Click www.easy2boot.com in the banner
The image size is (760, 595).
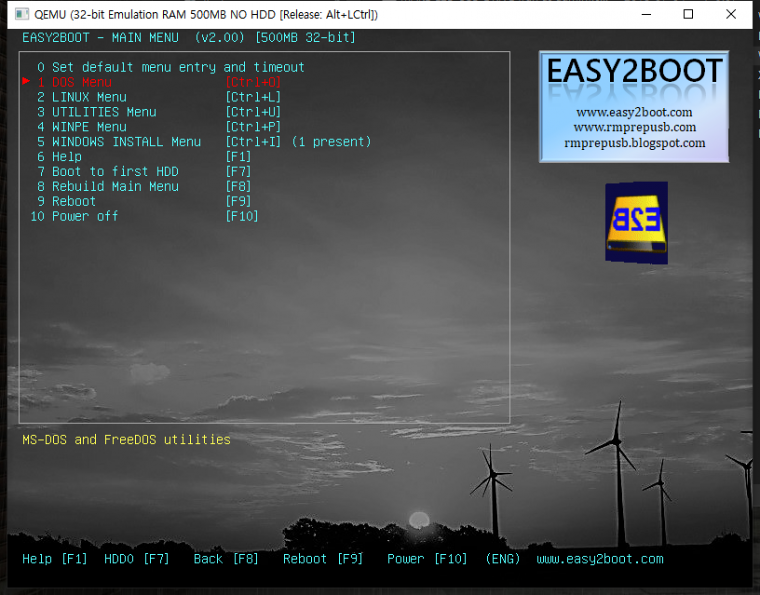point(634,112)
